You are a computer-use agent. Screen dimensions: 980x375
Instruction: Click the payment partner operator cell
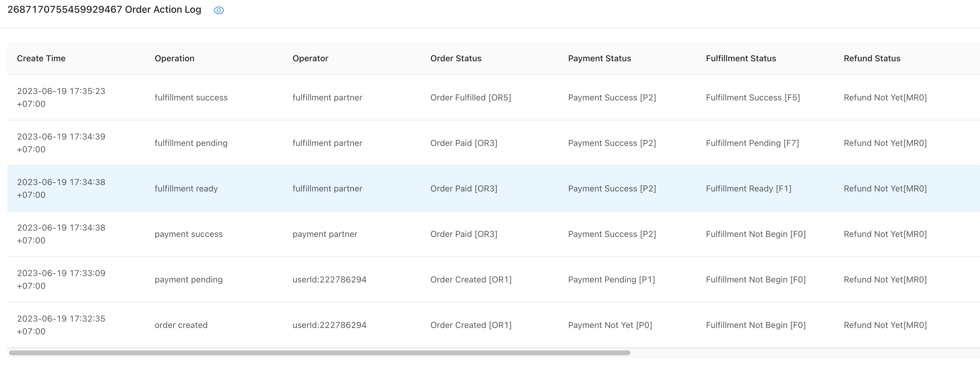click(324, 234)
